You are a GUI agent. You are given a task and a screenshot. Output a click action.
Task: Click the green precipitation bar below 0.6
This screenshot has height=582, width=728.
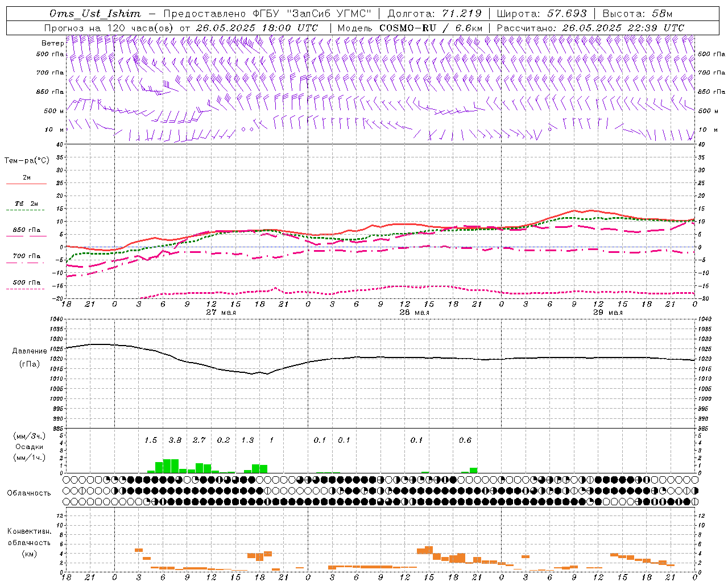tap(474, 470)
